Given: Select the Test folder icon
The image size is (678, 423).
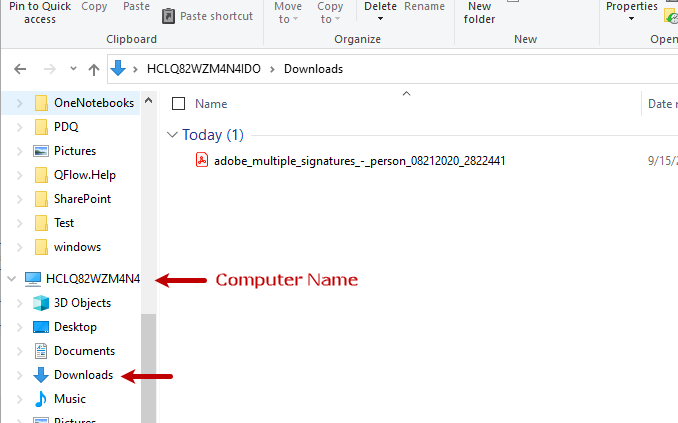Looking at the screenshot, I should tap(41, 223).
